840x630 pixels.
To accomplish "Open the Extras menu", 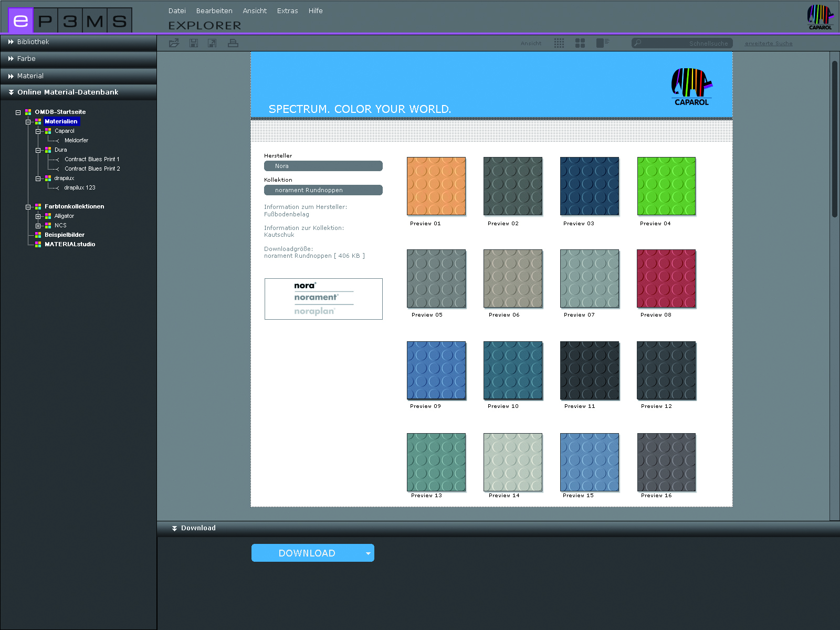I will (287, 10).
